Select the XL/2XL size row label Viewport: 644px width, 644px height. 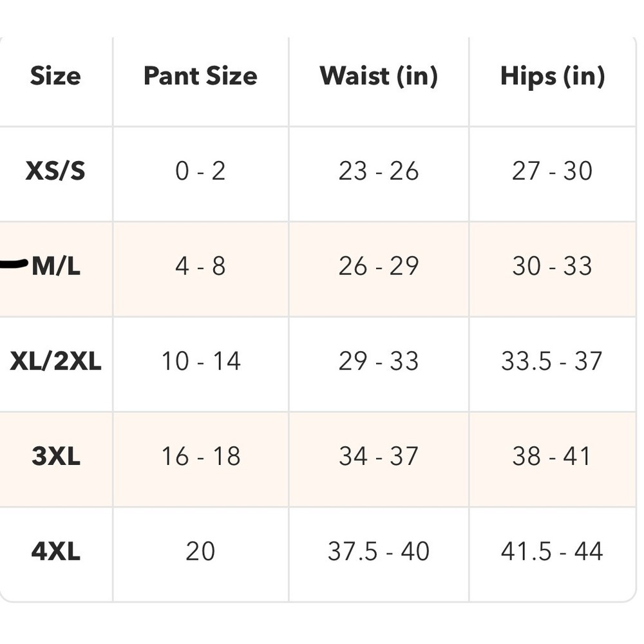56,361
